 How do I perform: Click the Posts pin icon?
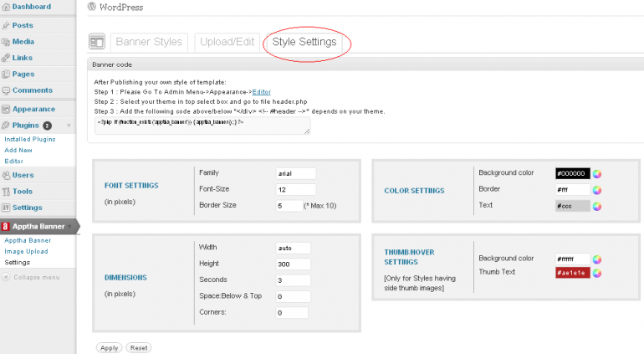click(x=6, y=25)
